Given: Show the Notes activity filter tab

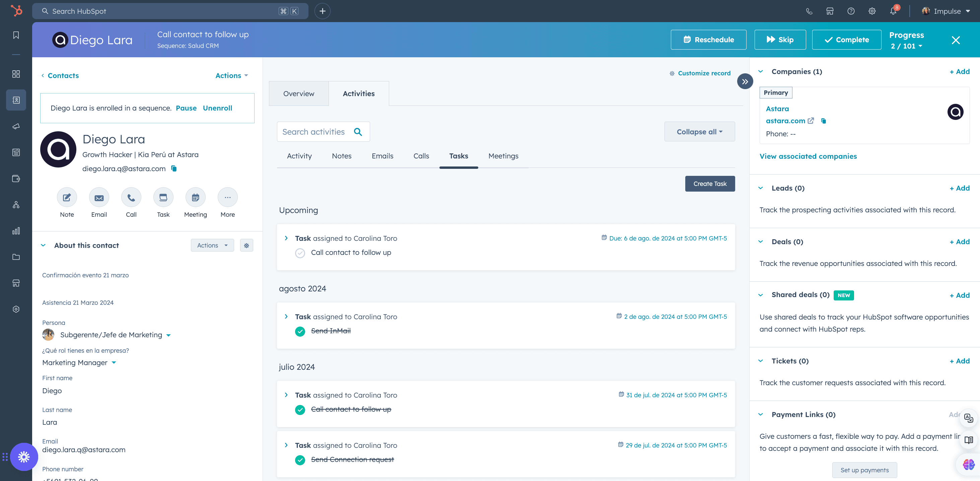Looking at the screenshot, I should [341, 156].
